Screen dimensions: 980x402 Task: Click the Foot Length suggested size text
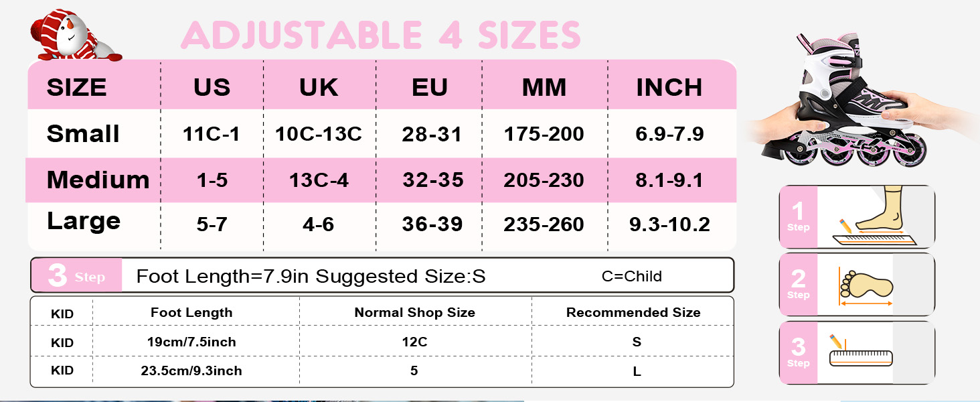[311, 276]
